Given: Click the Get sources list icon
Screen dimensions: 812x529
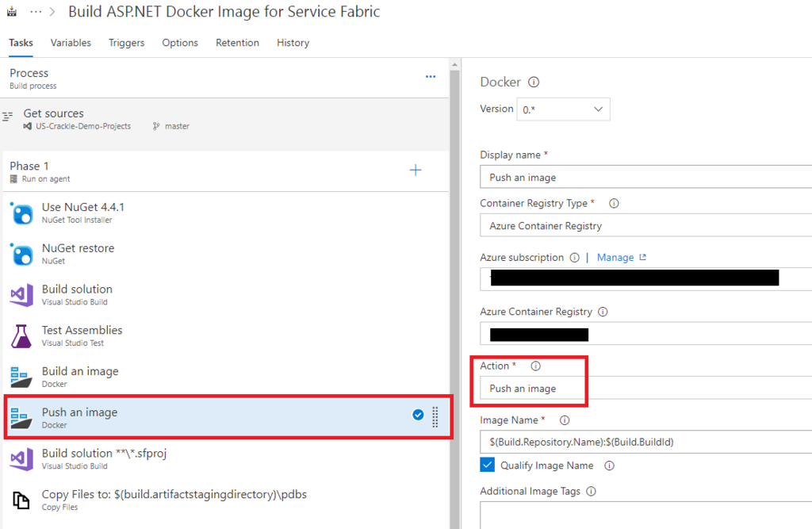Looking at the screenshot, I should [x=7, y=117].
